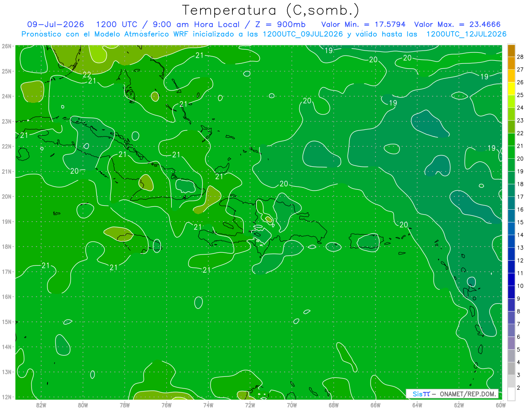This screenshot has width=532, height=411.
Task: Click the "ONAMET/REP.DOM." credit label
Action: coord(469,394)
